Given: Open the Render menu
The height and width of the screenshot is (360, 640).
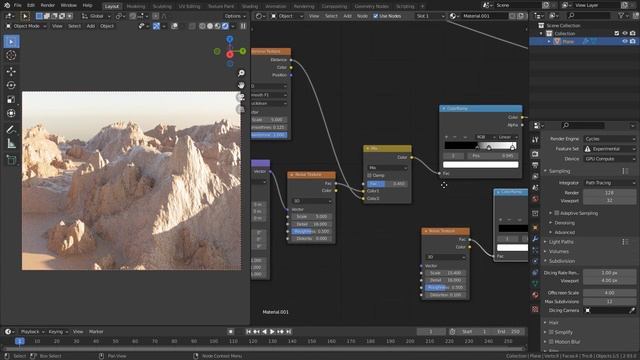Looking at the screenshot, I should point(47,5).
